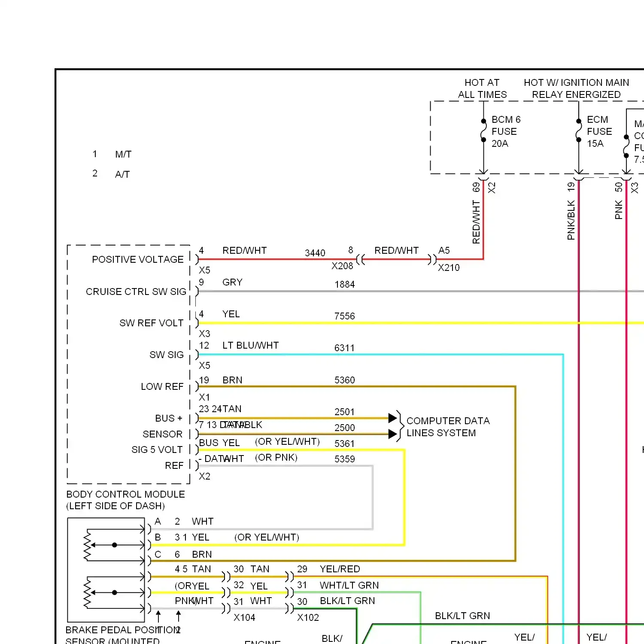Viewport: 644px width, 644px height.
Task: Click the A5 pin label near X210
Action: (x=444, y=250)
